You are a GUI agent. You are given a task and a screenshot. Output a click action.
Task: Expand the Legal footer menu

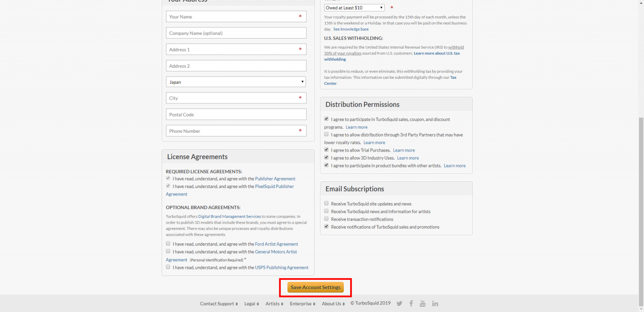[x=252, y=304]
